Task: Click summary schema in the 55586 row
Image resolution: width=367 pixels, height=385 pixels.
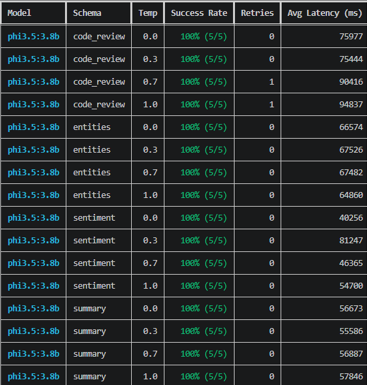Action: click(89, 332)
